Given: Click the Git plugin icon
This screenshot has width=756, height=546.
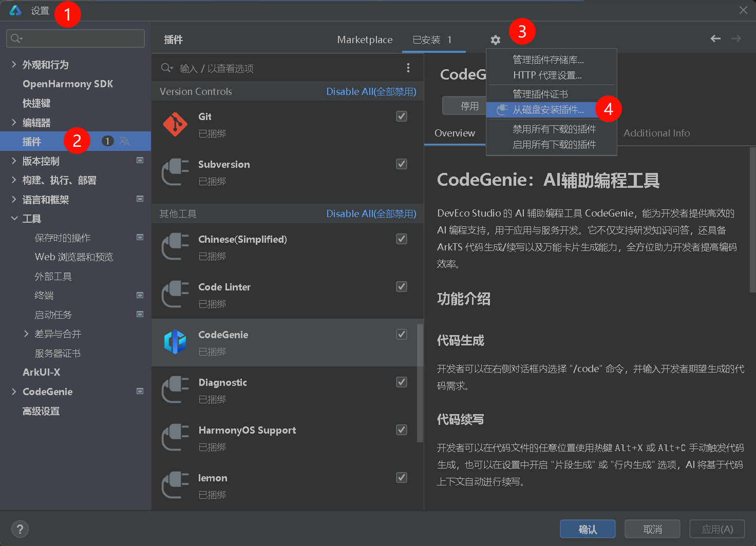Looking at the screenshot, I should click(x=175, y=125).
